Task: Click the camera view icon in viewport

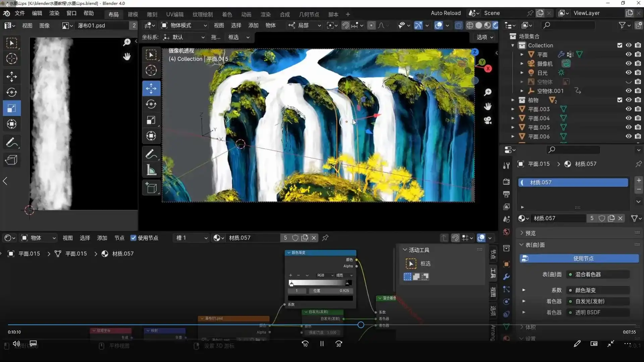Action: (x=488, y=121)
